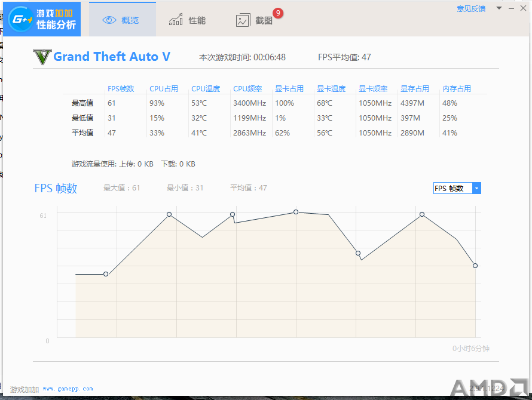Click the picture icon for 截图
Image resolution: width=532 pixels, height=400 pixels.
[x=243, y=21]
